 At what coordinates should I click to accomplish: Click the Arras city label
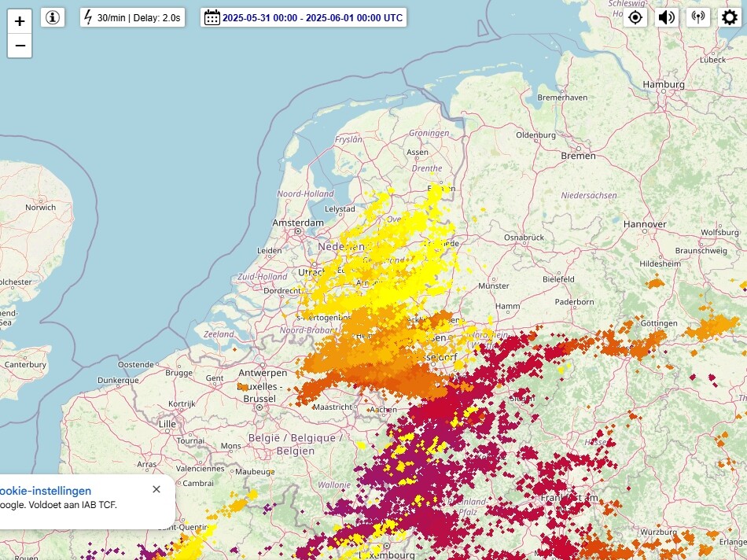[x=146, y=464]
